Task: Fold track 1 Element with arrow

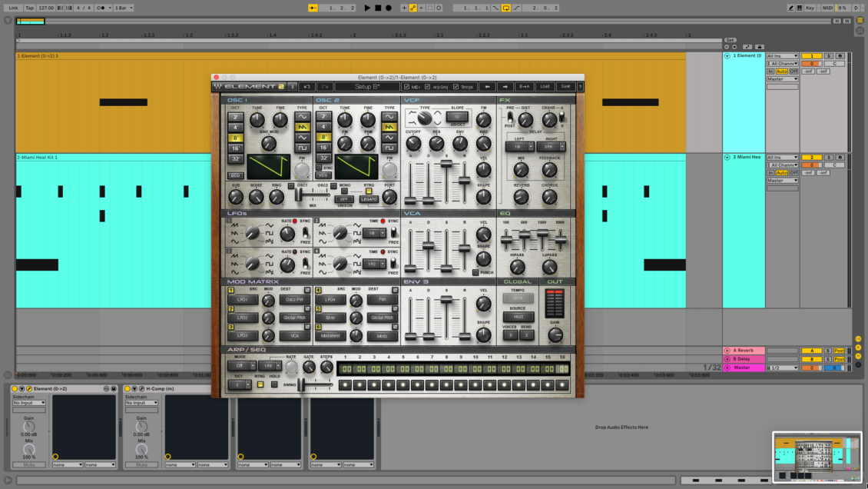Action: (727, 56)
